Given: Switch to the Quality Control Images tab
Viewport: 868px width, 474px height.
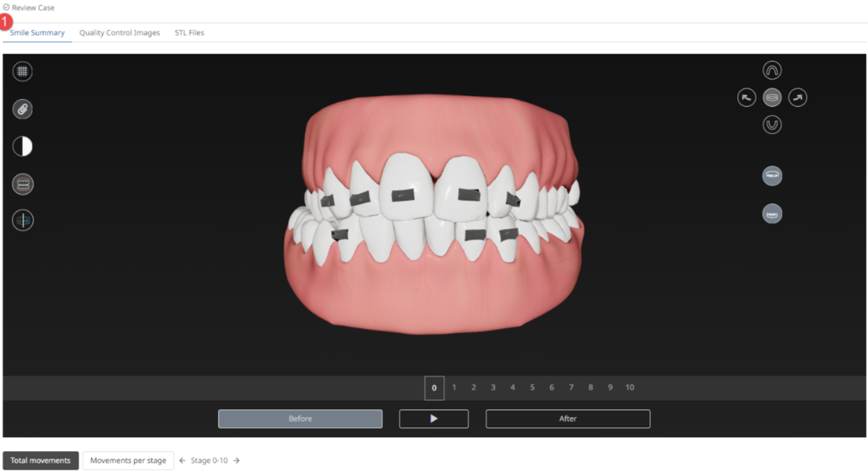Looking at the screenshot, I should [x=119, y=32].
